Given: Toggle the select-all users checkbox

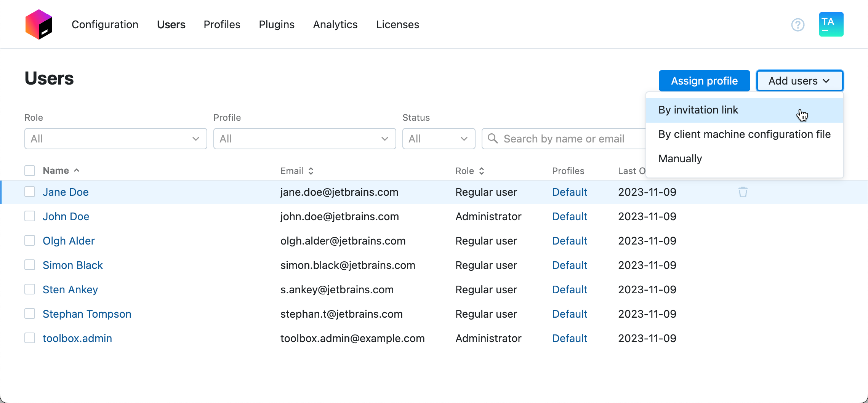Looking at the screenshot, I should (x=30, y=170).
